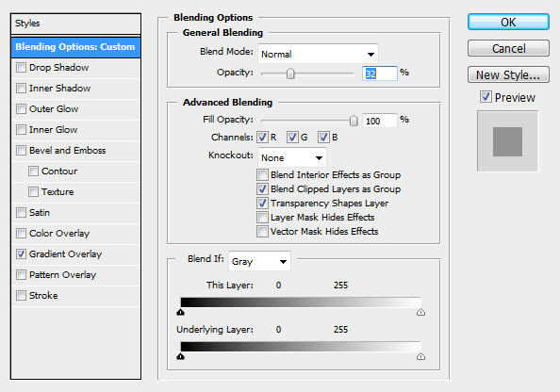This screenshot has width=560, height=392.
Task: Toggle the G channel checkbox
Action: coord(292,137)
